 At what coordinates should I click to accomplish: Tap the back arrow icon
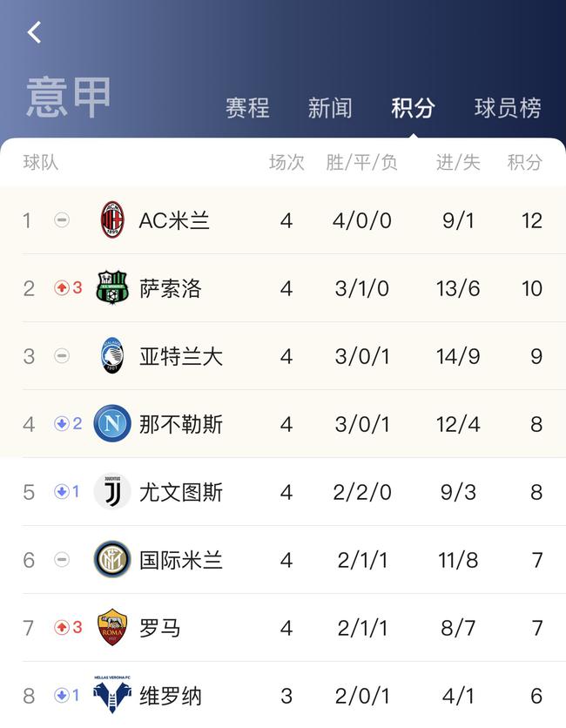tap(34, 32)
